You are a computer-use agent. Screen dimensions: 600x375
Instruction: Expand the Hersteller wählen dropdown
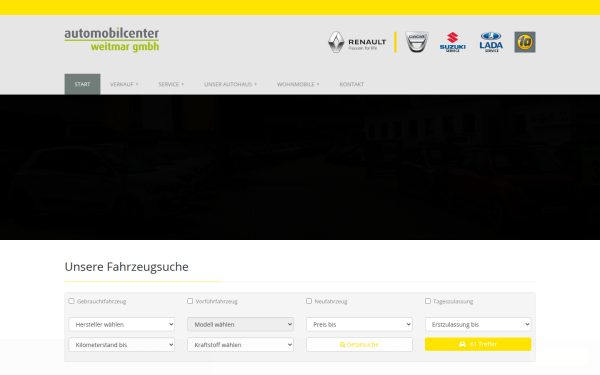point(122,324)
